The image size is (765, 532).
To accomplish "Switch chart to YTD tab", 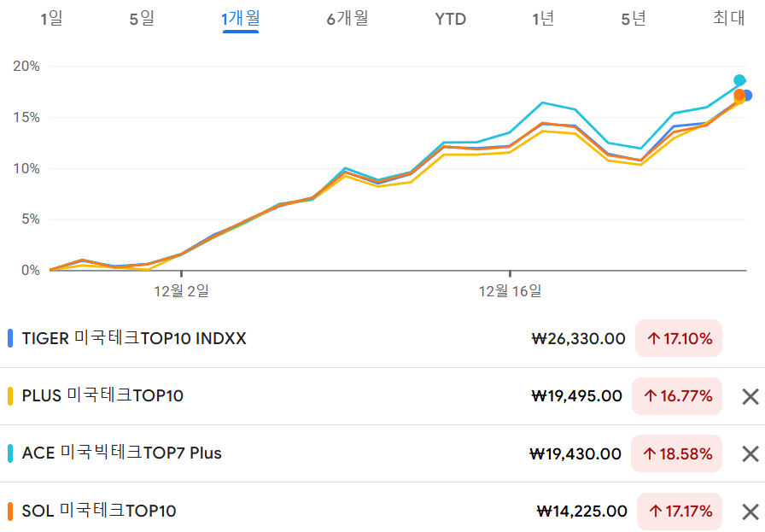I will pos(450,19).
